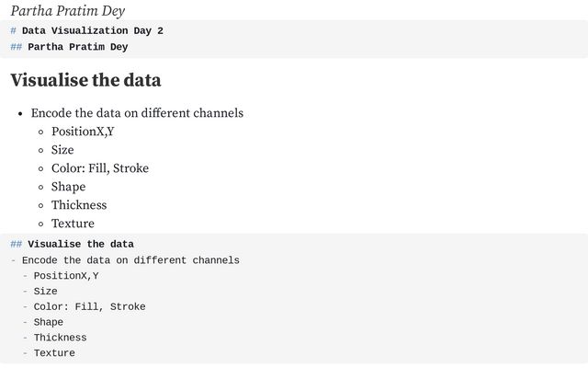Click the italic author name Partha Pratim Dey
This screenshot has width=588, height=368.
click(x=67, y=11)
